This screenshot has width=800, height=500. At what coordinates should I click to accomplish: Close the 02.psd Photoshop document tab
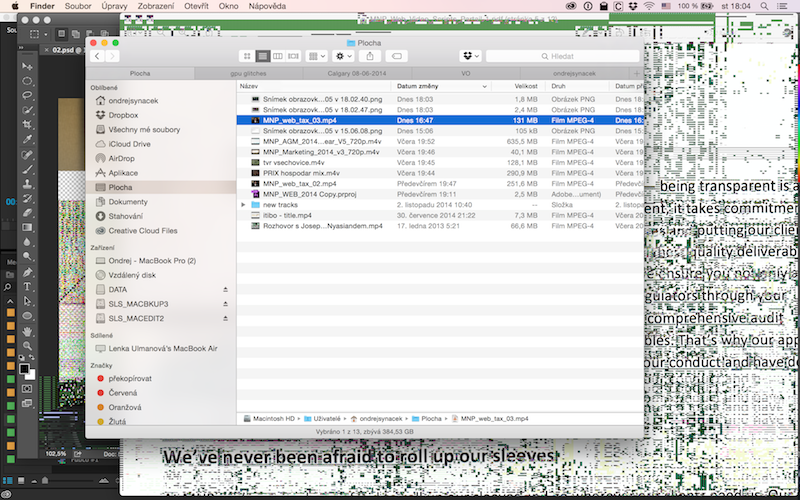[46, 50]
